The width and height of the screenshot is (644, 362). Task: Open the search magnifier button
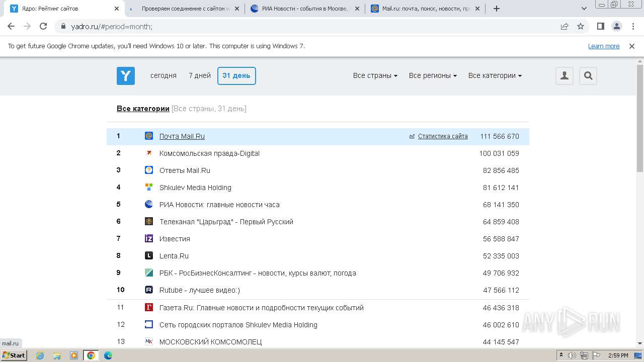click(x=588, y=76)
